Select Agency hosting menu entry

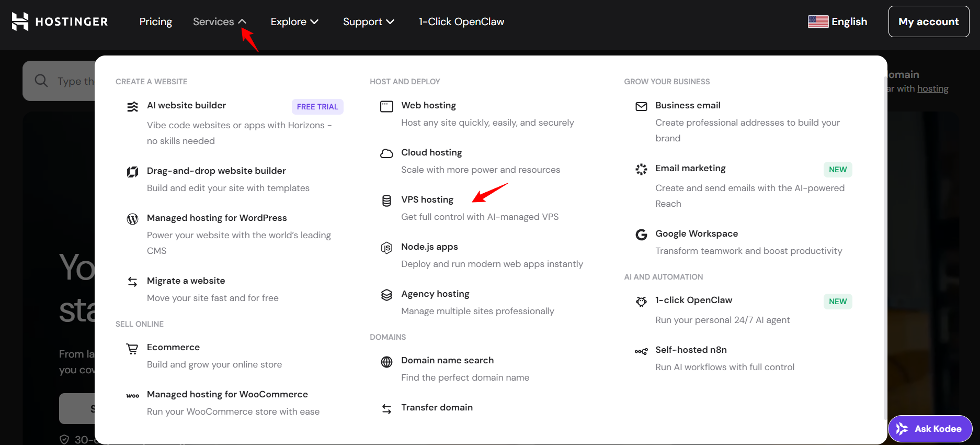tap(435, 294)
